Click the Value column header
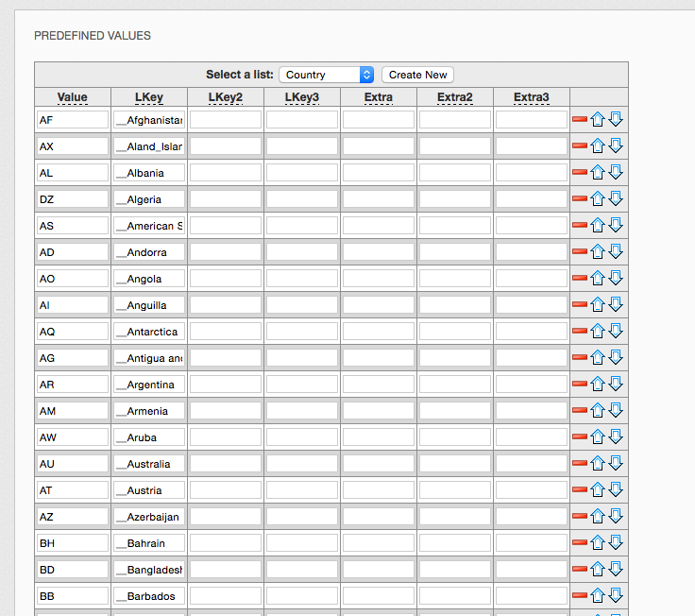Viewport: 695px width, 616px height. 72,97
